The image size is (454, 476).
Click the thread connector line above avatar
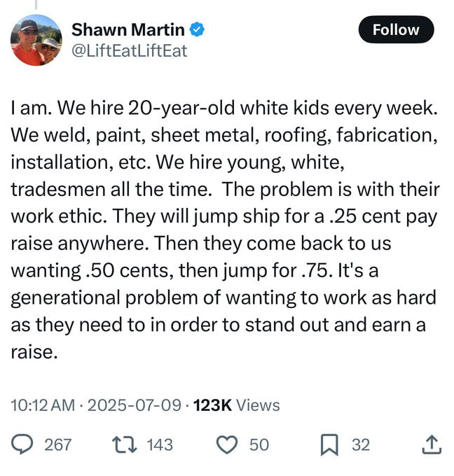[x=36, y=4]
